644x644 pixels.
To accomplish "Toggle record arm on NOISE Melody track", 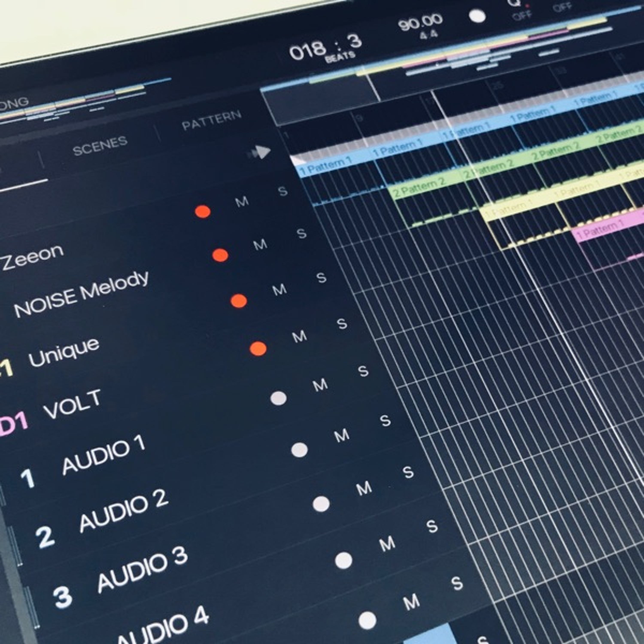I will coord(220,255).
